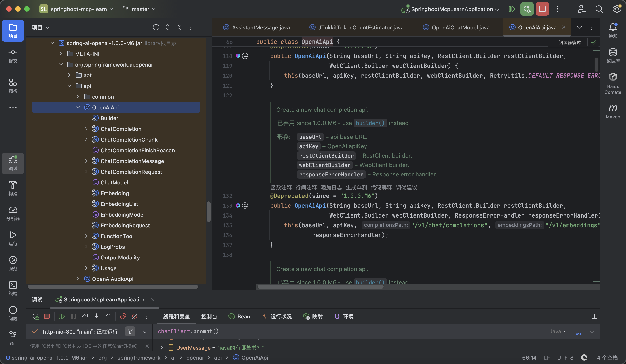Toggle debug panel layout settings icon

pos(594,316)
